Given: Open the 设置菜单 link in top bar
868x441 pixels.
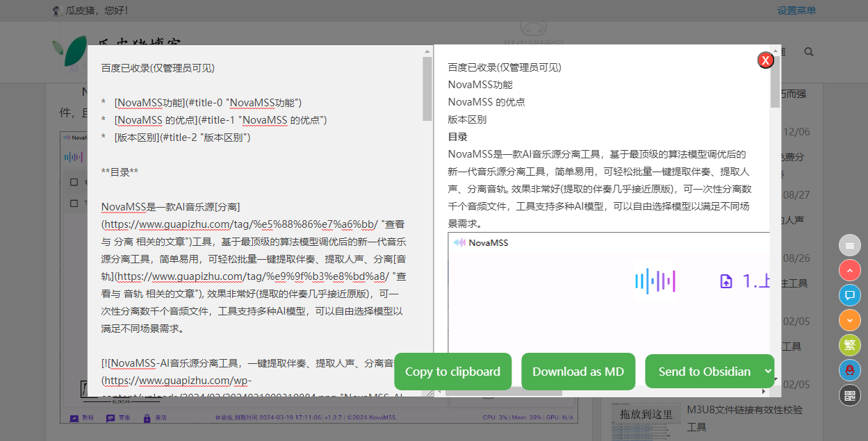Looking at the screenshot, I should [796, 10].
